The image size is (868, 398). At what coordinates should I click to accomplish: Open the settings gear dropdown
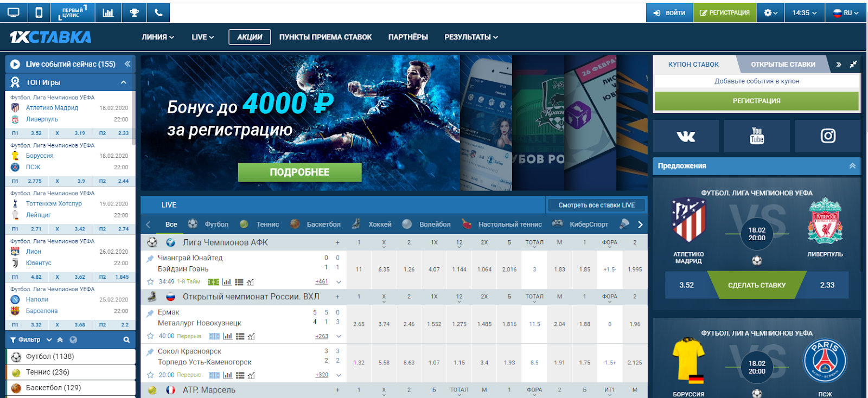coord(770,12)
